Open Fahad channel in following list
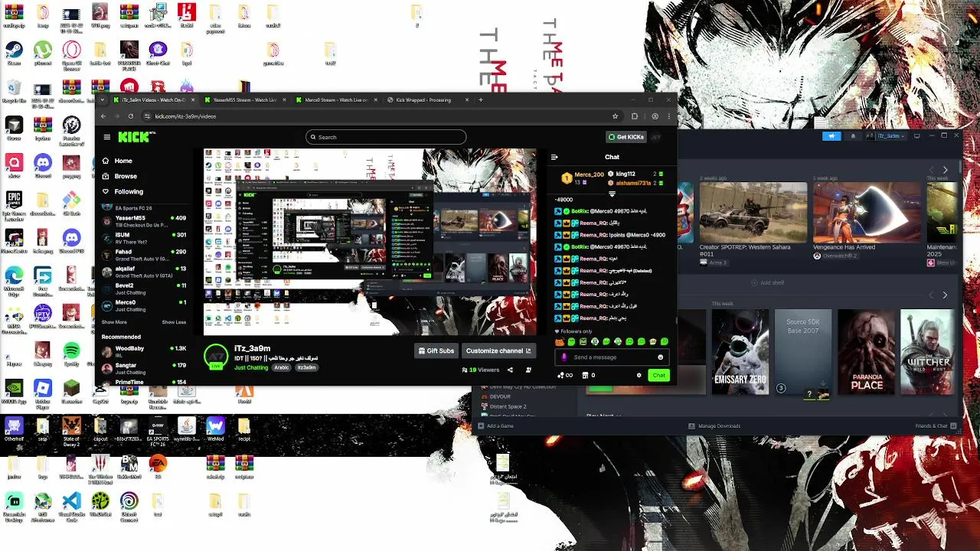The image size is (980, 551). (144, 255)
